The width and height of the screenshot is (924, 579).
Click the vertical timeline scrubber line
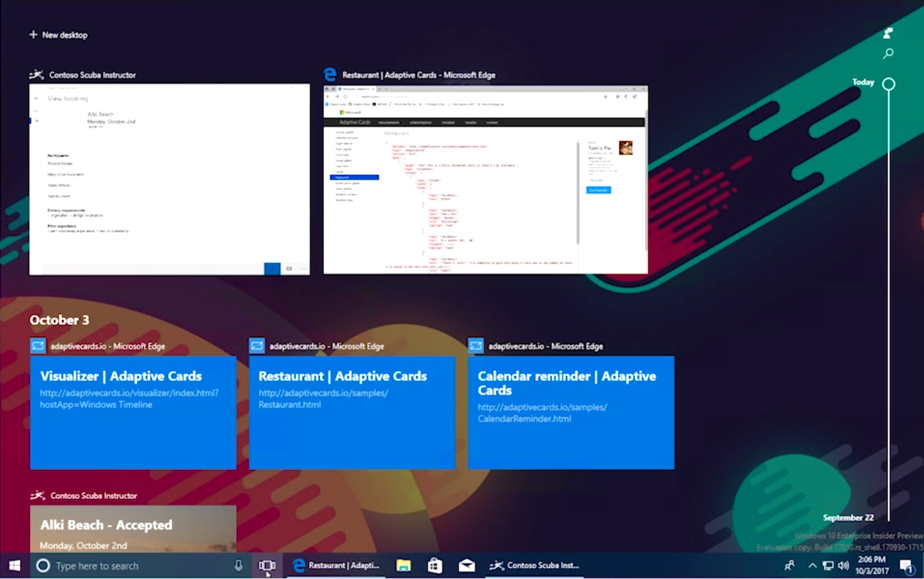pyautogui.click(x=888, y=304)
